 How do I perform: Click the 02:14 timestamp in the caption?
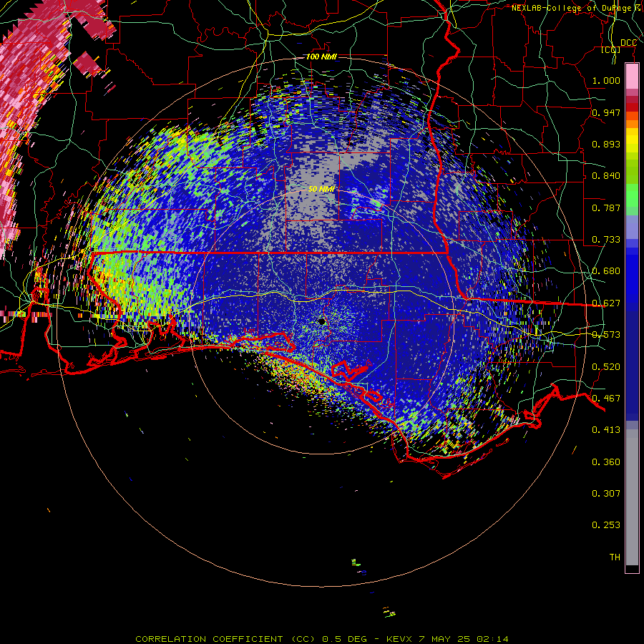[x=492, y=639]
